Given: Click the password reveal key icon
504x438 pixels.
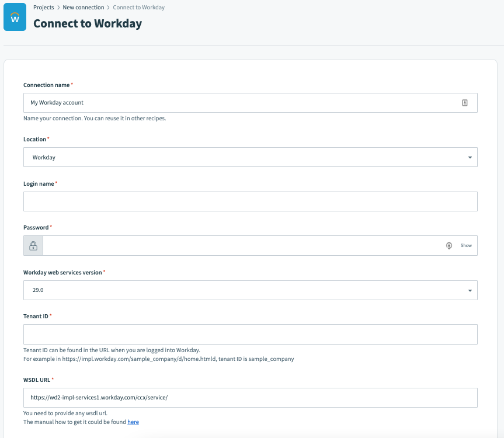Looking at the screenshot, I should (x=449, y=245).
